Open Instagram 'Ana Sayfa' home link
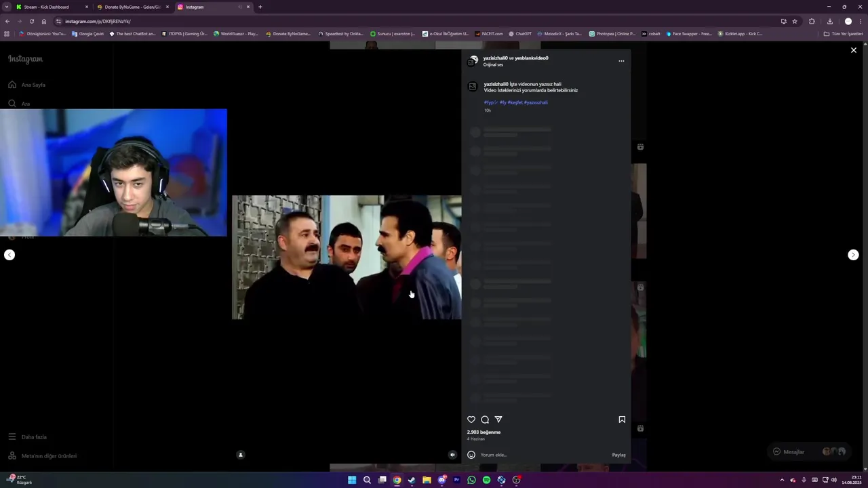Screen dimensions: 868x488 [27, 85]
